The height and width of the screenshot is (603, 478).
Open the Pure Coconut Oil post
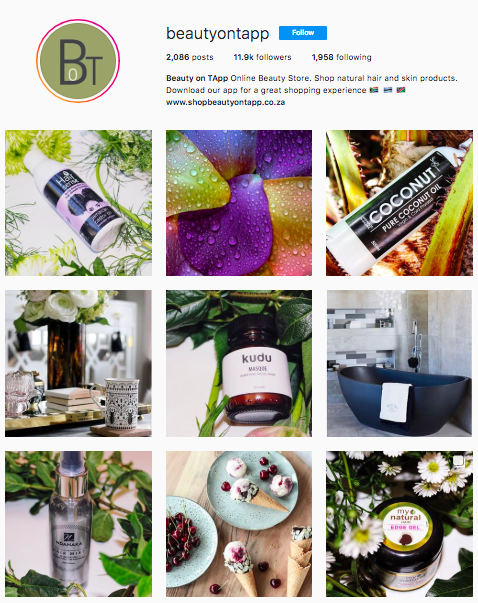(399, 203)
